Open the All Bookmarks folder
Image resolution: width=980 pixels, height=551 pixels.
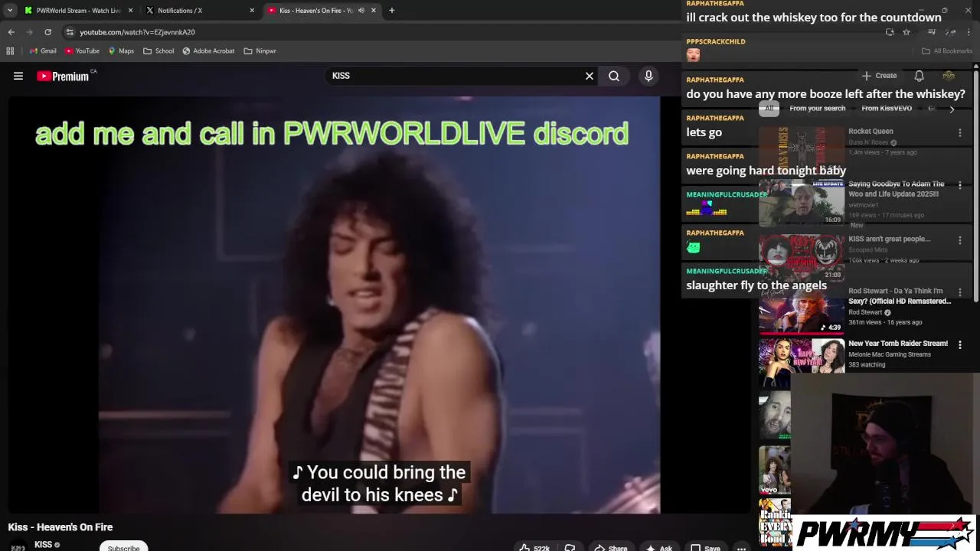(x=947, y=51)
